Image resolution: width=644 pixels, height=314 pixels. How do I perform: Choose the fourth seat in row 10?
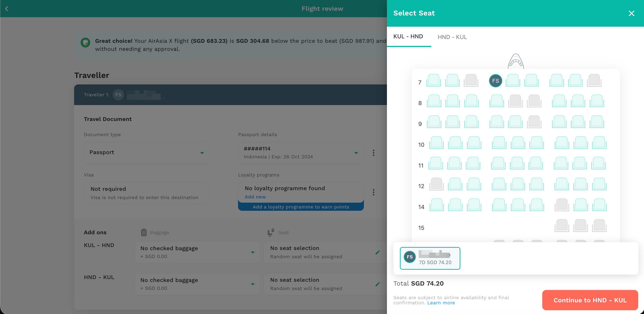point(499,142)
